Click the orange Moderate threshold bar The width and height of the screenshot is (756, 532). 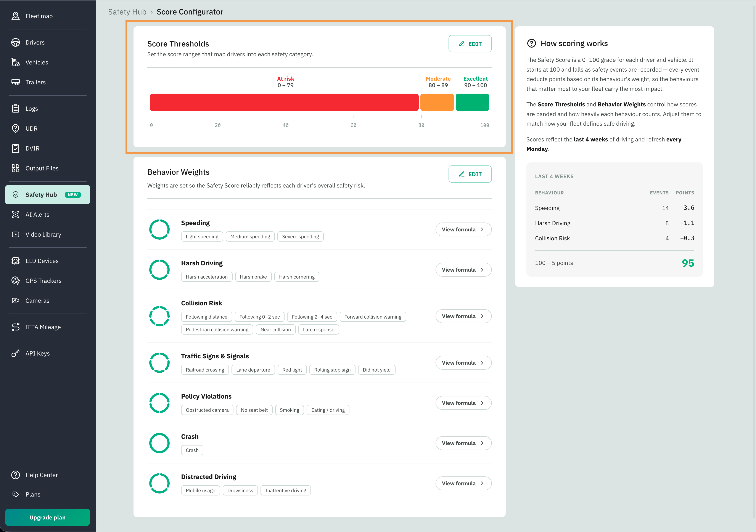437,102
